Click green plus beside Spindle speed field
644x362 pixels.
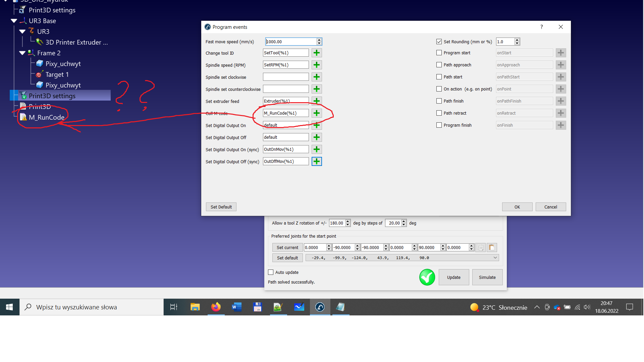click(x=316, y=65)
